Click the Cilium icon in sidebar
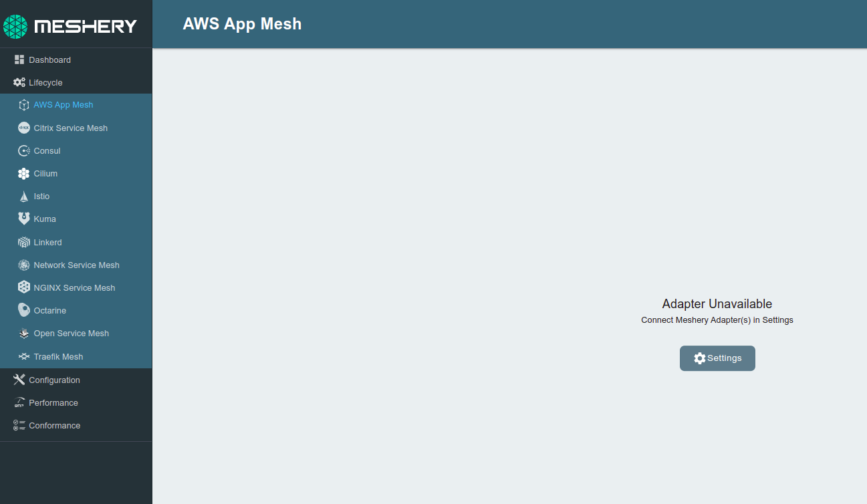 (x=23, y=173)
